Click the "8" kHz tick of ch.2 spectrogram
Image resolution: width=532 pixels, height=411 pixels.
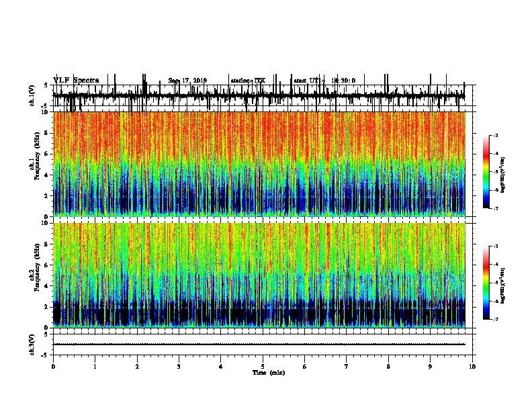[46, 244]
